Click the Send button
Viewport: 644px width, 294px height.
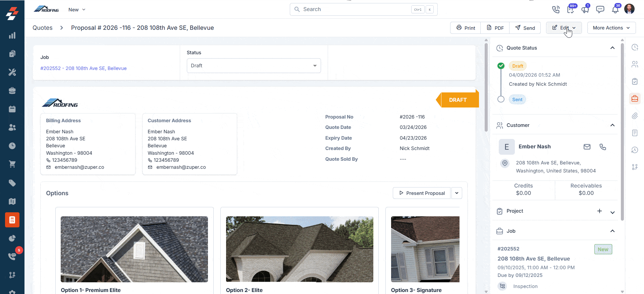[525, 28]
